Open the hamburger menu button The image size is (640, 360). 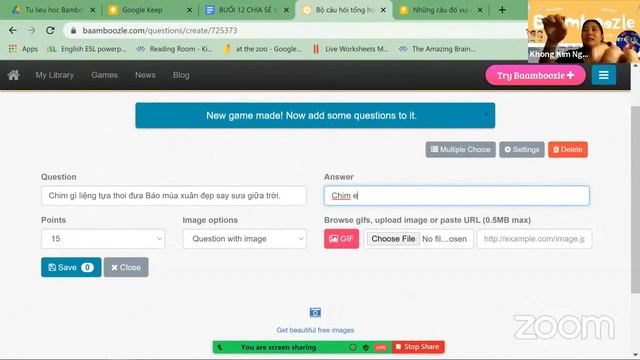(604, 75)
